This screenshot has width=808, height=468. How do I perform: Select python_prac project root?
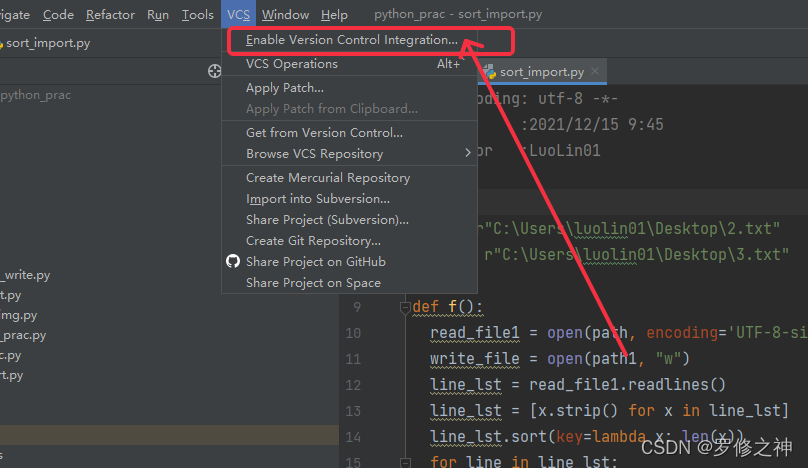coord(36,95)
